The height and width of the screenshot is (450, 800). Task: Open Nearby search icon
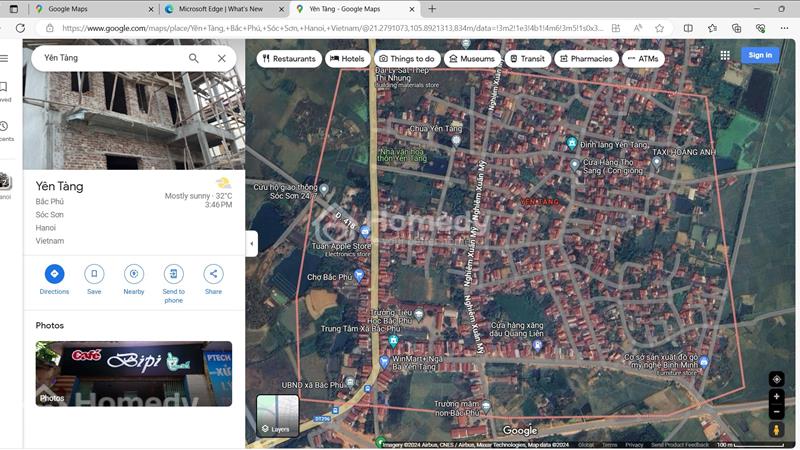click(134, 274)
